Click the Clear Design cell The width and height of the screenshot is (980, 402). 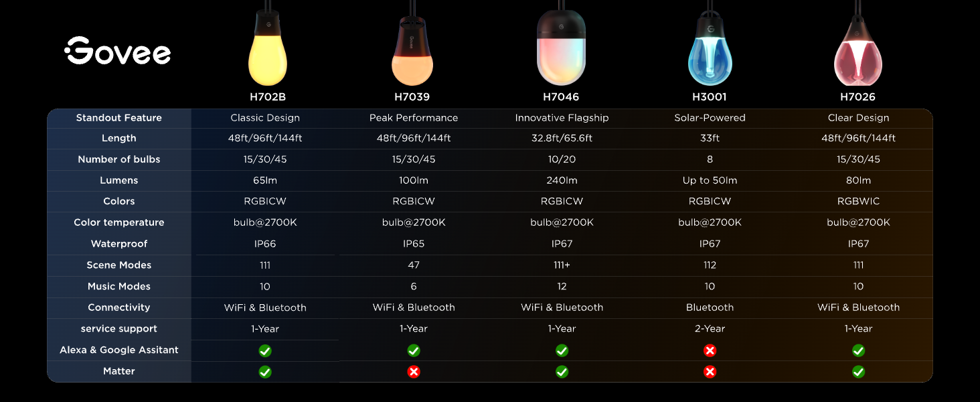pyautogui.click(x=858, y=118)
